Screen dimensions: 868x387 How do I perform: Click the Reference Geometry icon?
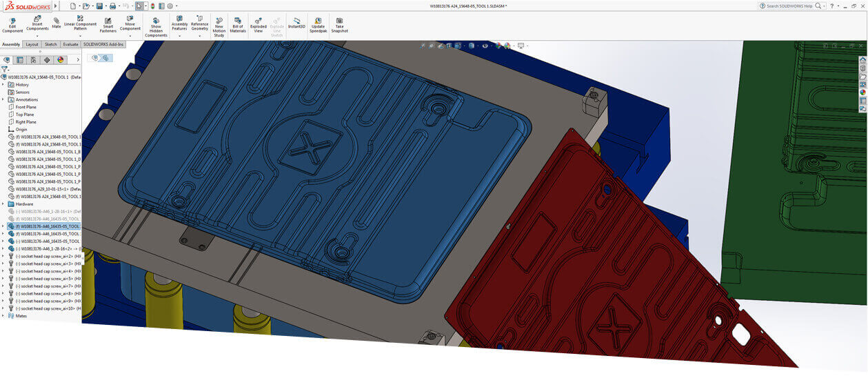click(199, 19)
